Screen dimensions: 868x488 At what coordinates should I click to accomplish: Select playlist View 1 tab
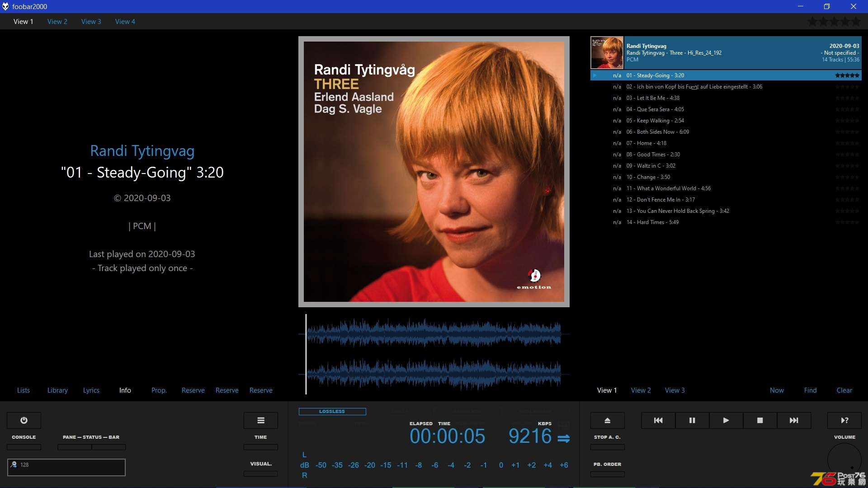(x=607, y=390)
